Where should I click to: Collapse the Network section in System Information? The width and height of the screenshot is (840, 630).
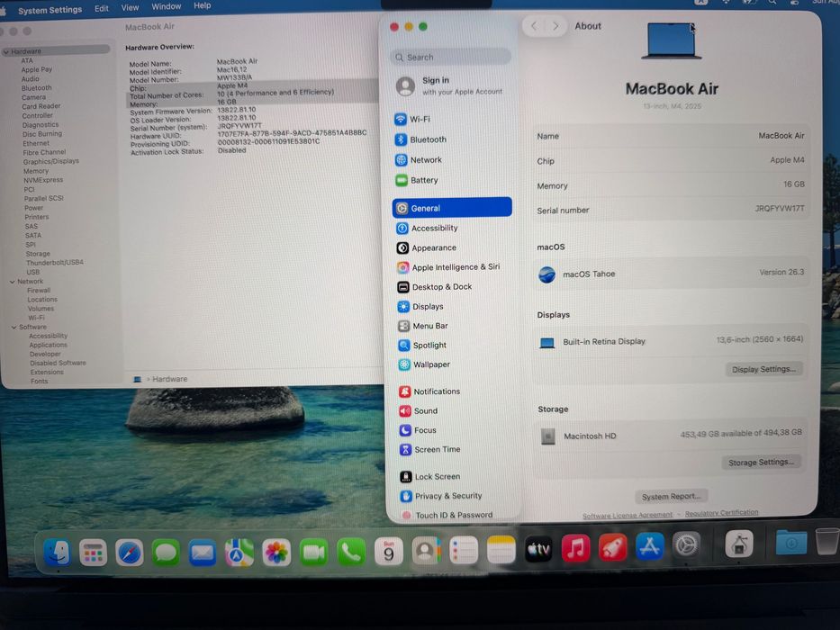(x=13, y=281)
